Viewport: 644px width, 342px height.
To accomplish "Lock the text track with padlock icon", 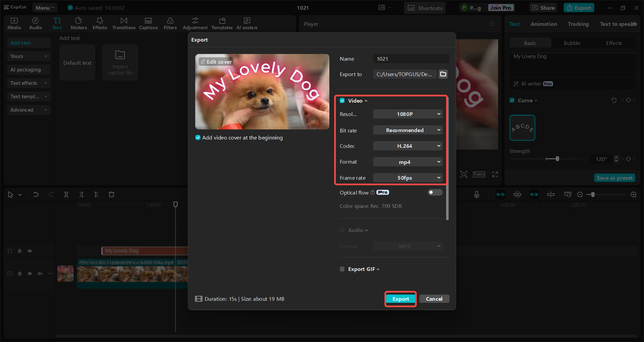I will click(20, 251).
